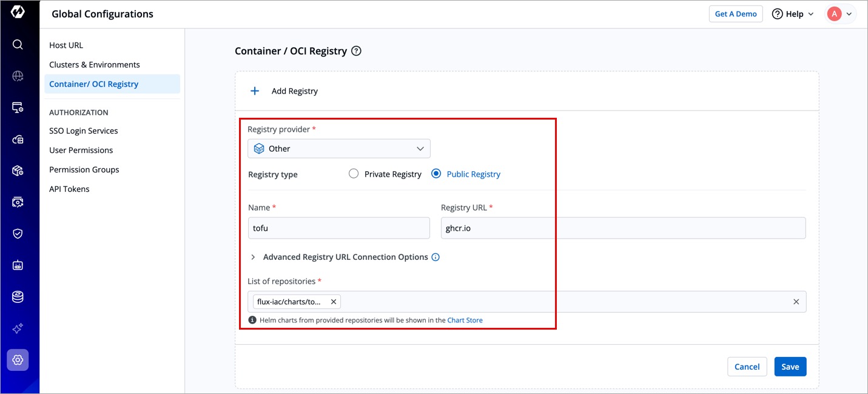This screenshot has height=394, width=868.
Task: Click the Registry URL input field
Action: pyautogui.click(x=623, y=228)
